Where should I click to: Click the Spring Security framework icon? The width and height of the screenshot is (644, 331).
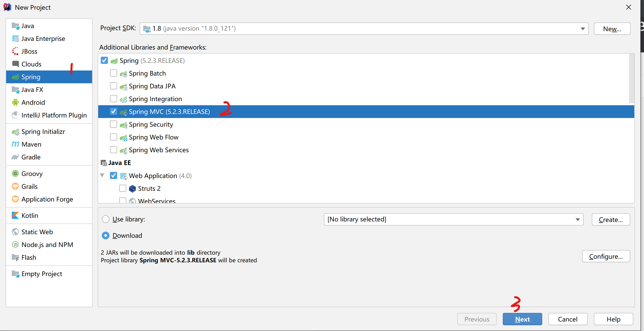click(123, 125)
